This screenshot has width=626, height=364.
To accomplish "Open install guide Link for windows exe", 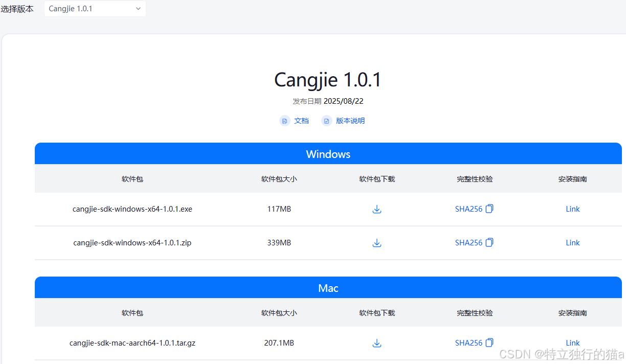I will coord(573,209).
